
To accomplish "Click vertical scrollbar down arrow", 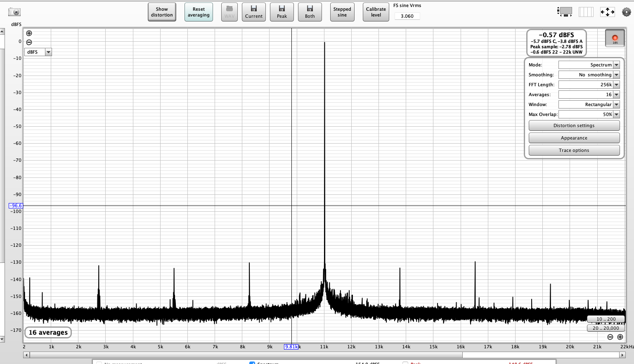I will click(2, 339).
